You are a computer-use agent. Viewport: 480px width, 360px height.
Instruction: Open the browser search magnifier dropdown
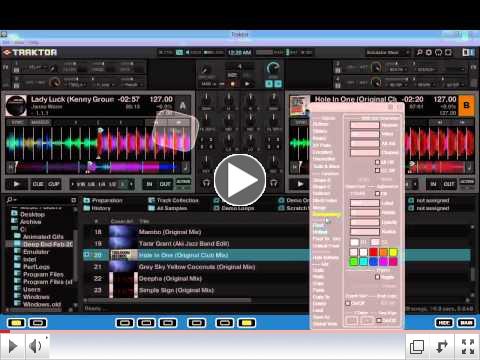(11, 200)
